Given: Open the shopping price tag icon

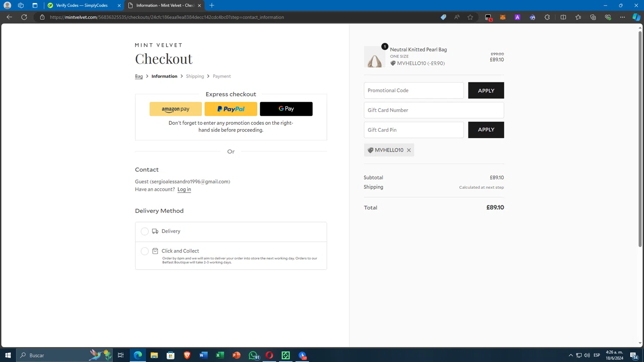Looking at the screenshot, I should point(444,17).
